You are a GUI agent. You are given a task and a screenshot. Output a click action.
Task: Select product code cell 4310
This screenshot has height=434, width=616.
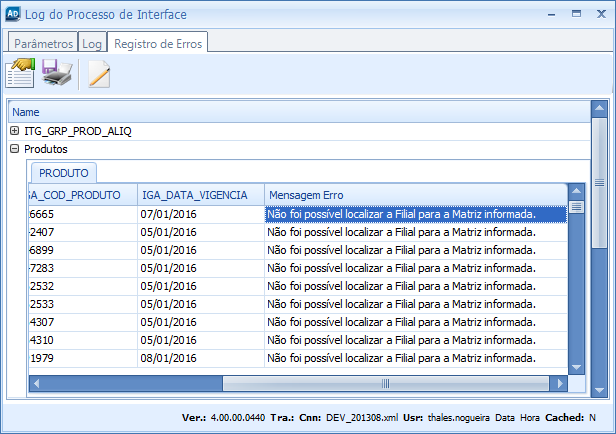coord(83,341)
